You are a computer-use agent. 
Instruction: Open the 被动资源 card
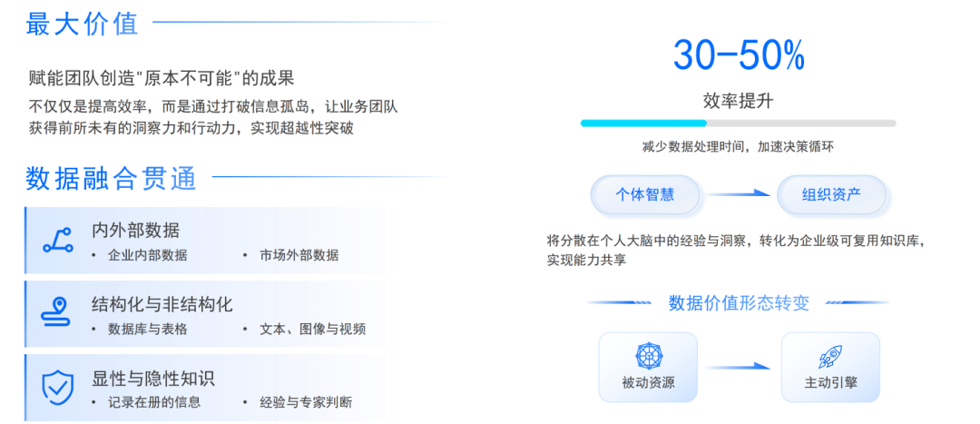coord(648,367)
